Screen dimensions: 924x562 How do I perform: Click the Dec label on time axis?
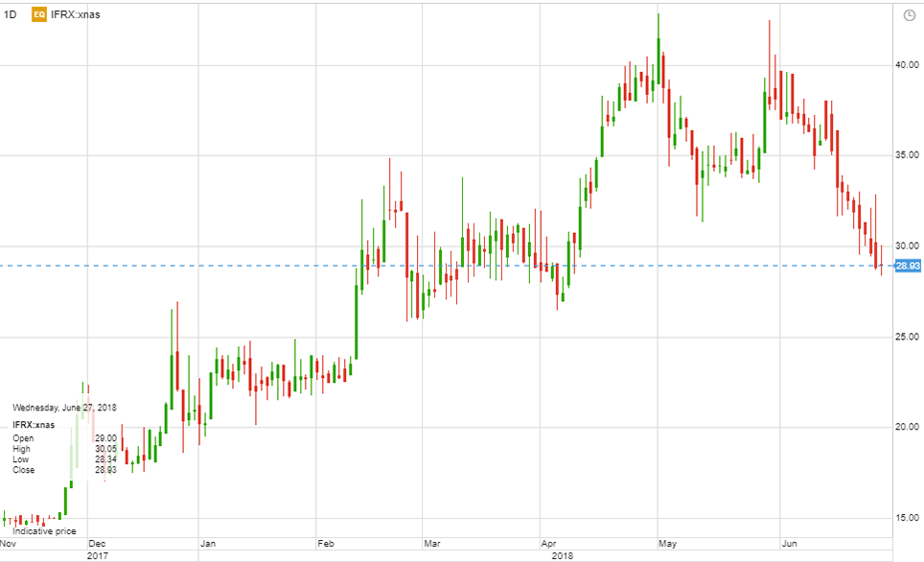point(97,543)
